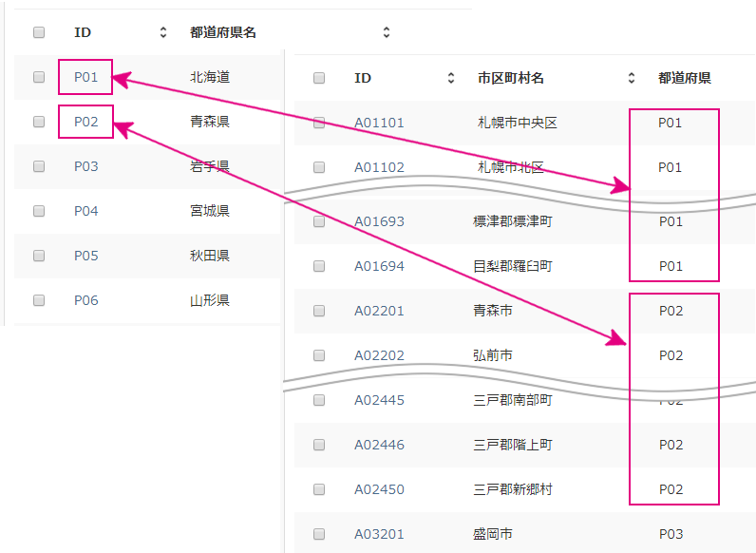756x553 pixels.
Task: Click the A01694 ID link
Action: click(x=379, y=266)
